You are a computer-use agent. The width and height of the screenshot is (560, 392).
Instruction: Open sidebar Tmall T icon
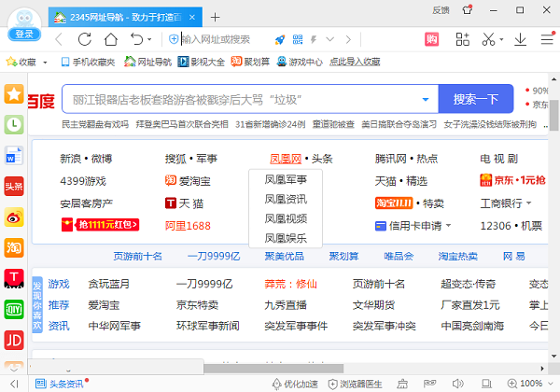pos(14,278)
